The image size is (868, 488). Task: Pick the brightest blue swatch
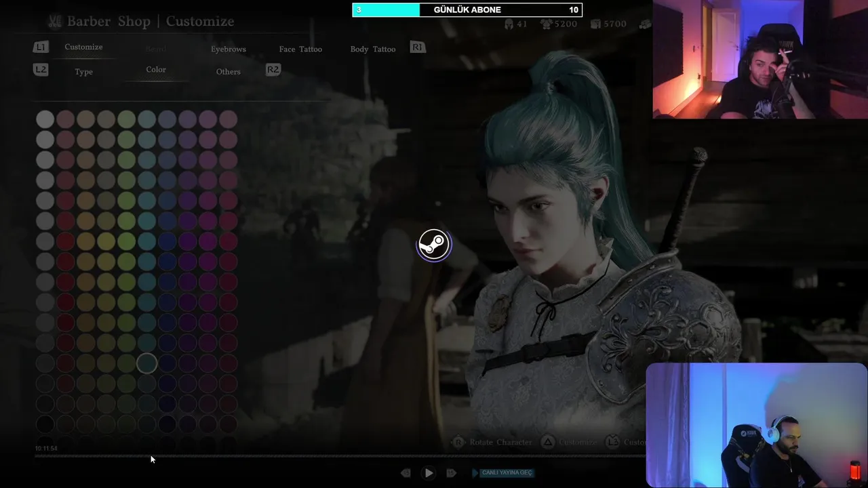tap(167, 241)
